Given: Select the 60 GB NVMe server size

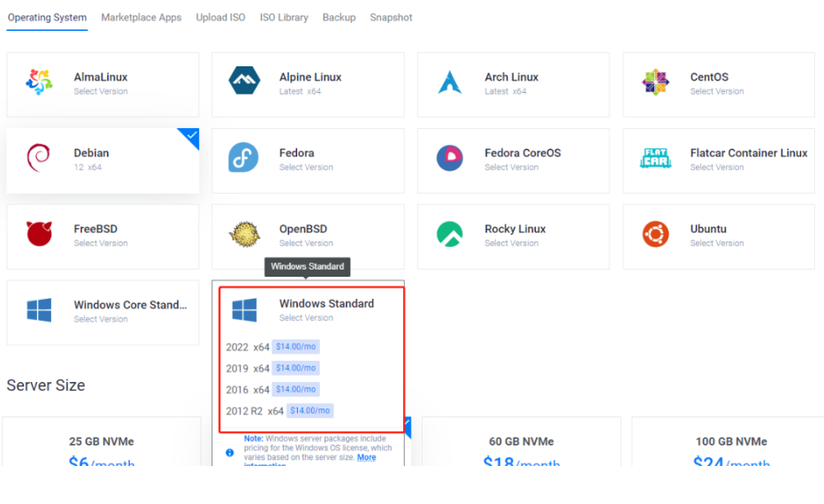Looking at the screenshot, I should pyautogui.click(x=521, y=442).
